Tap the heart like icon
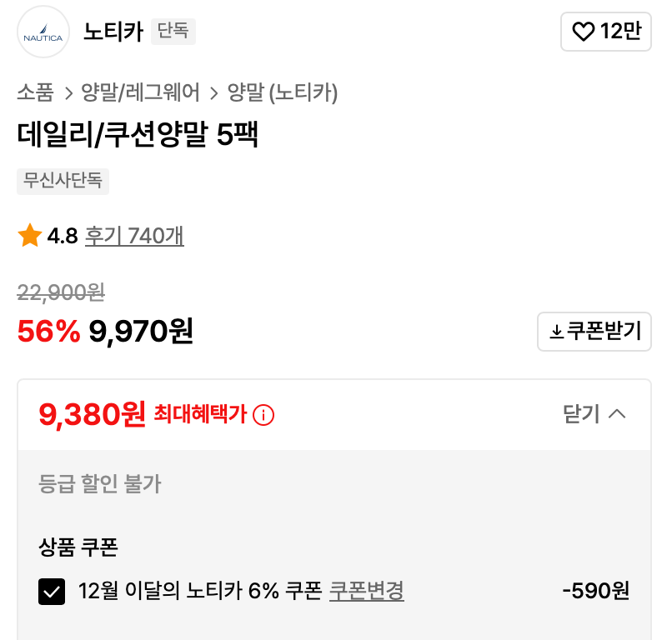 583,32
